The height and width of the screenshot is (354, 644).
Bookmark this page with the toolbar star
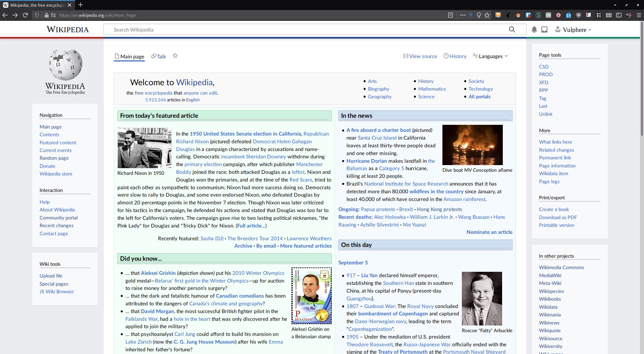coord(487,15)
